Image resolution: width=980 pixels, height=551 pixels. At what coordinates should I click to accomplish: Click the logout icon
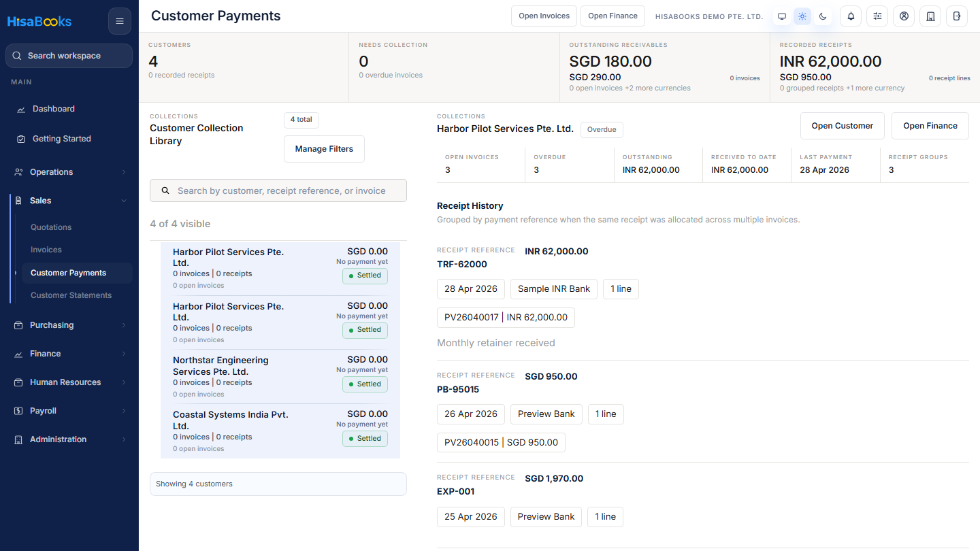tap(957, 16)
